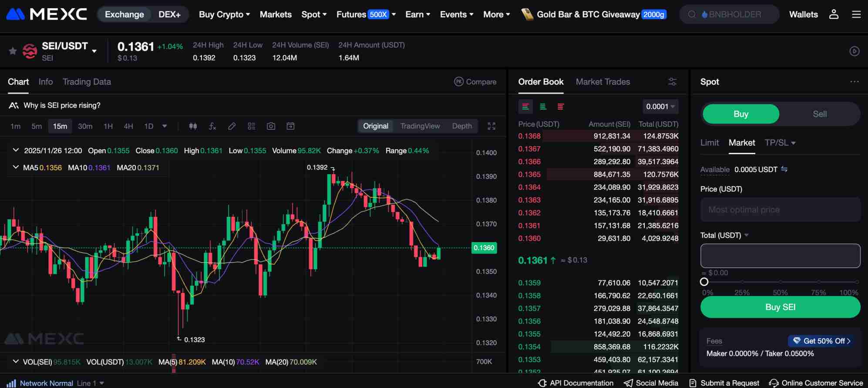Image resolution: width=868 pixels, height=388 pixels.
Task: Set amount slider to 50% mark
Action: [780, 282]
